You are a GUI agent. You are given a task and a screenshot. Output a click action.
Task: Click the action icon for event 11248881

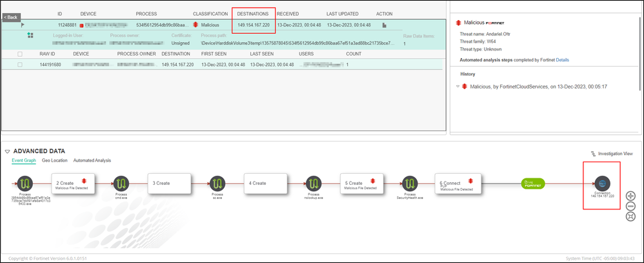385,25
